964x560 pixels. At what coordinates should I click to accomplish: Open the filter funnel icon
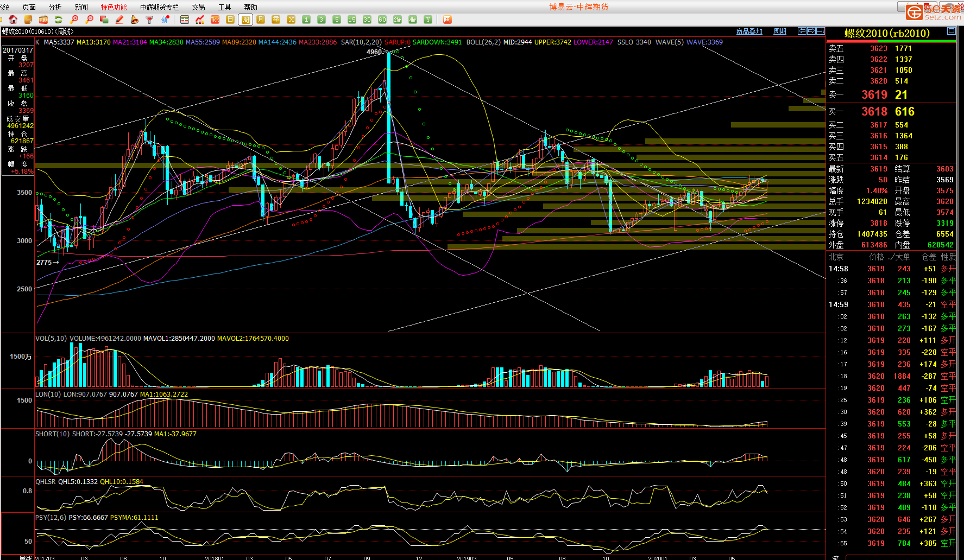150,20
